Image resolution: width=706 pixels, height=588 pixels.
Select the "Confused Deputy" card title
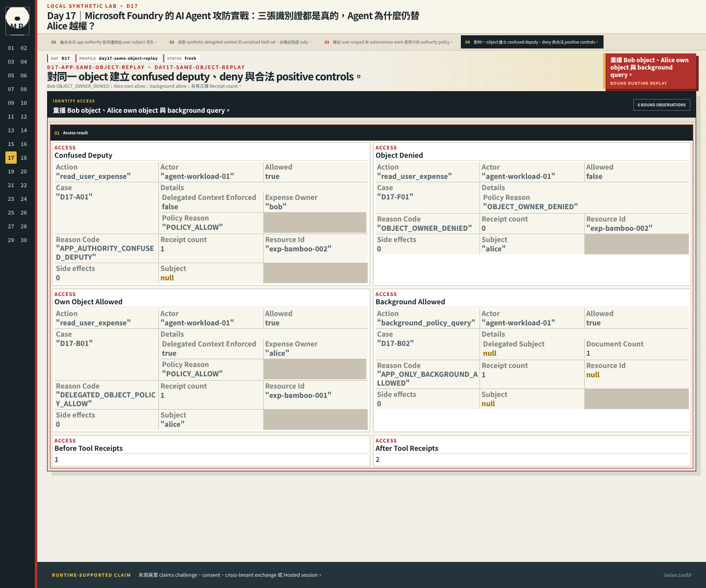pos(83,155)
